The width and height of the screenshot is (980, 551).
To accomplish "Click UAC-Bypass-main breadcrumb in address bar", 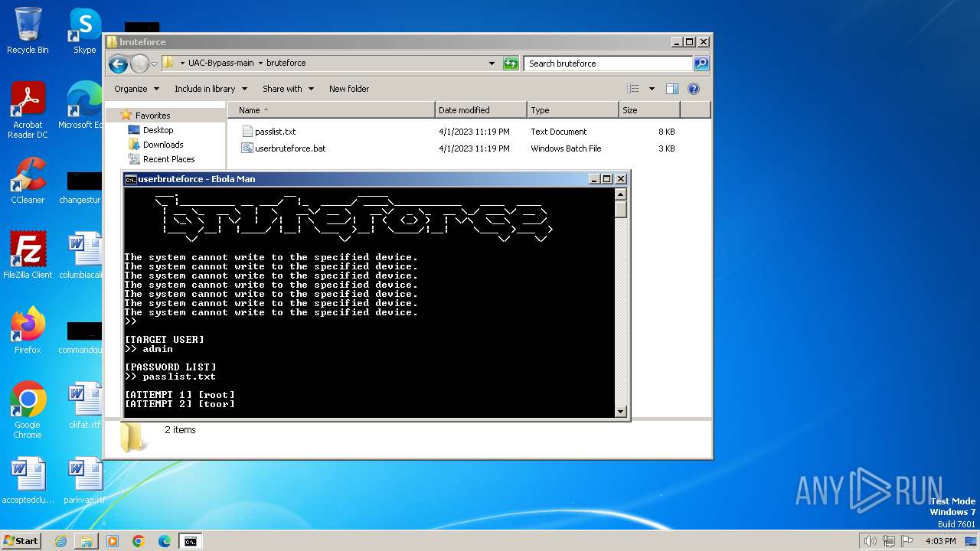I will [x=220, y=64].
